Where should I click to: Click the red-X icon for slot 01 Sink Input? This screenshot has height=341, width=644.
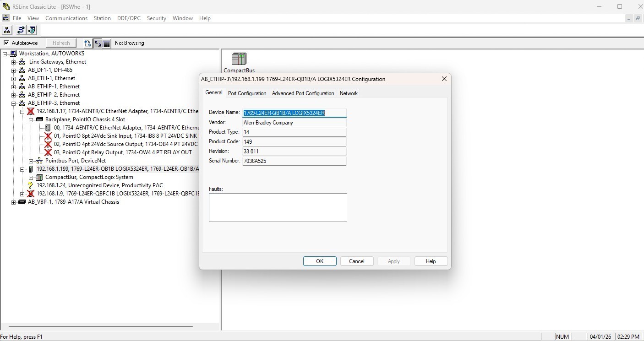coord(48,136)
